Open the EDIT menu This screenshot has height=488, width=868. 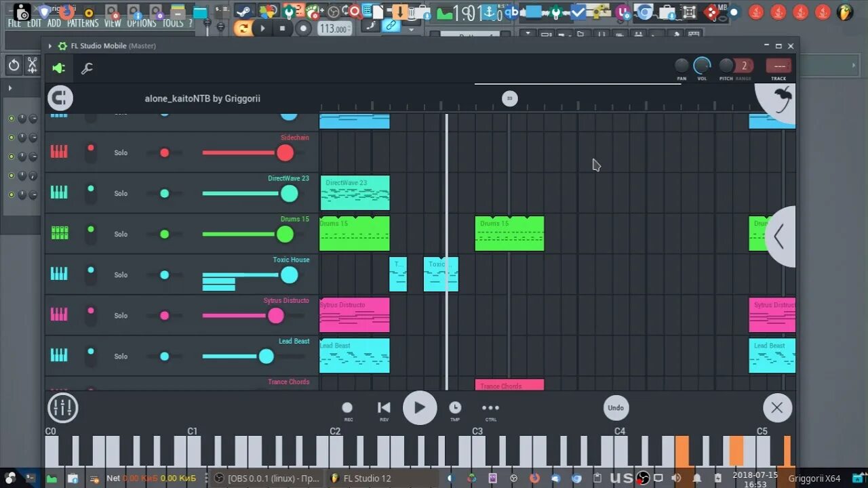[35, 23]
